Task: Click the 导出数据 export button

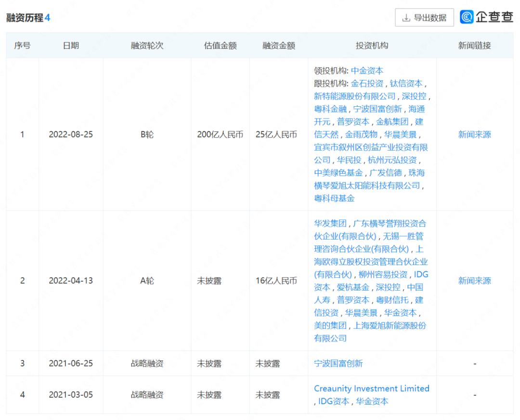Action: point(424,18)
